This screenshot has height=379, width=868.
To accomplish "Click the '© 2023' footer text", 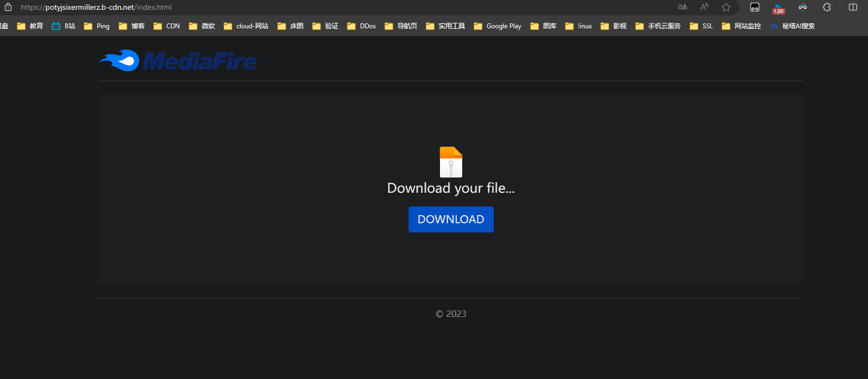I will [x=451, y=314].
